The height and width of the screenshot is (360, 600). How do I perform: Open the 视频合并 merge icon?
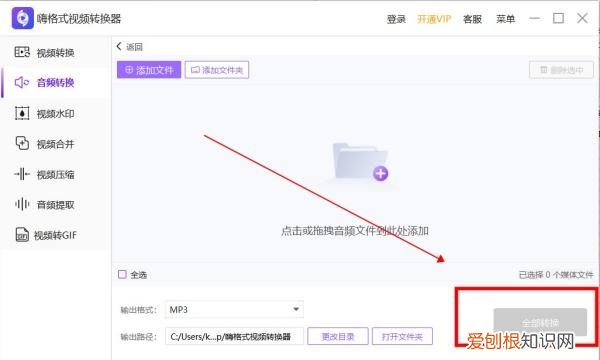[x=22, y=143]
